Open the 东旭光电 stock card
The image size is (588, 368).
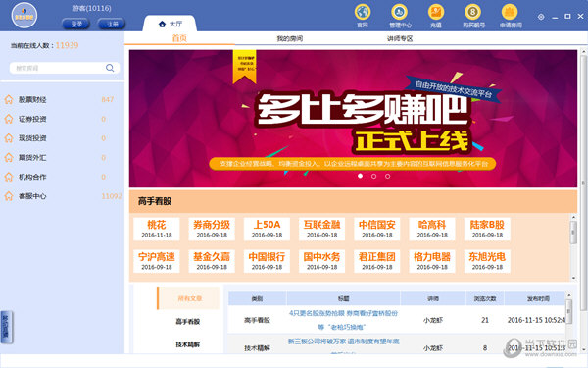coord(487,261)
